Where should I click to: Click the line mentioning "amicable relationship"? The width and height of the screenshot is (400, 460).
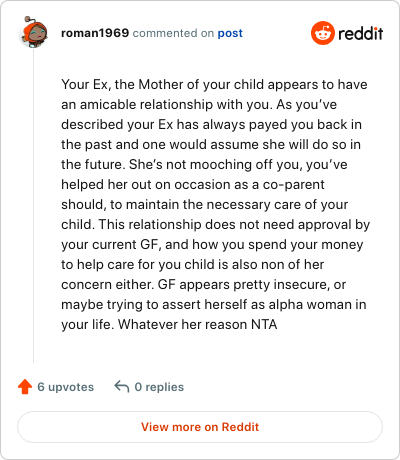199,105
